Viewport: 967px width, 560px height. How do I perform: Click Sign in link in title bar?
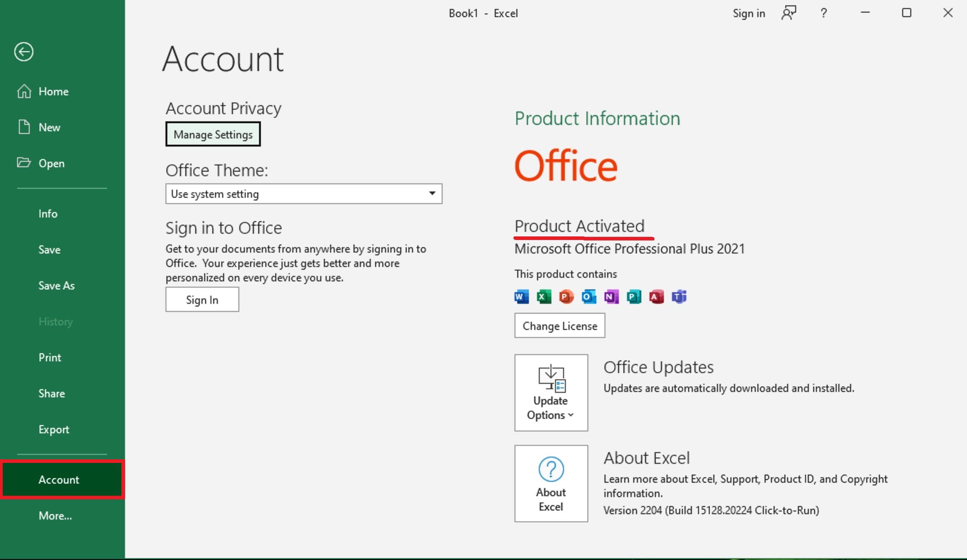click(748, 13)
